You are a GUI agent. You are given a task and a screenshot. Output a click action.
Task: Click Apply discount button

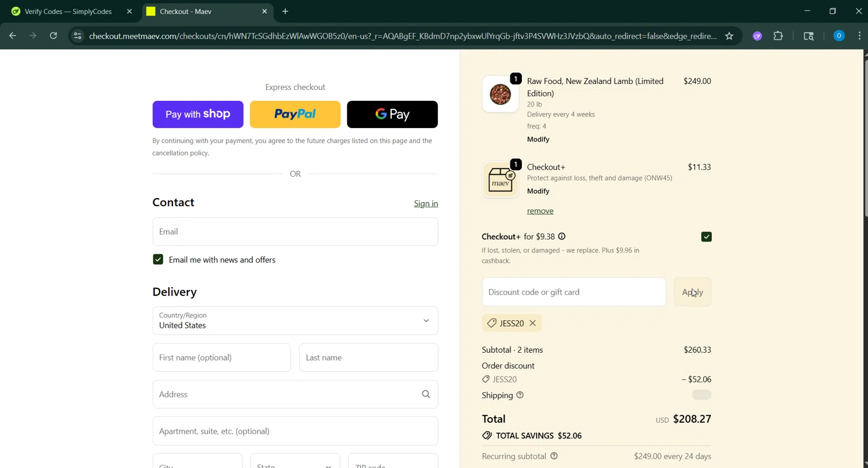[x=693, y=292]
